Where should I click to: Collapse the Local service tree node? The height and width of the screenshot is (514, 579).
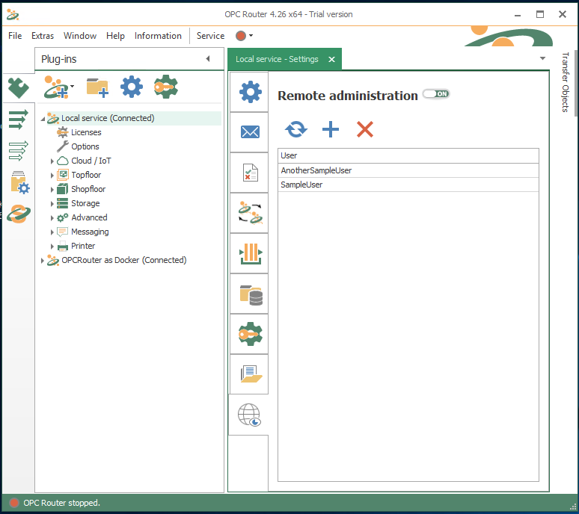click(x=43, y=119)
